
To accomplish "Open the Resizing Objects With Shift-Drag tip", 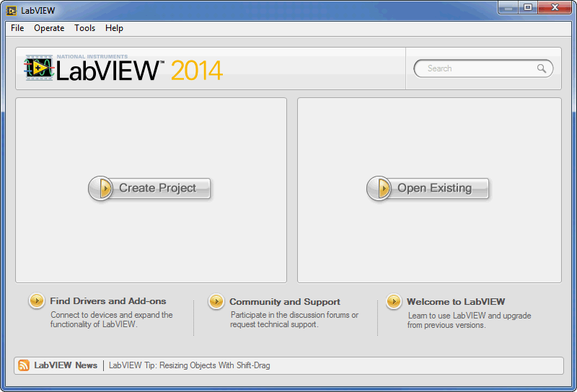I will (189, 365).
